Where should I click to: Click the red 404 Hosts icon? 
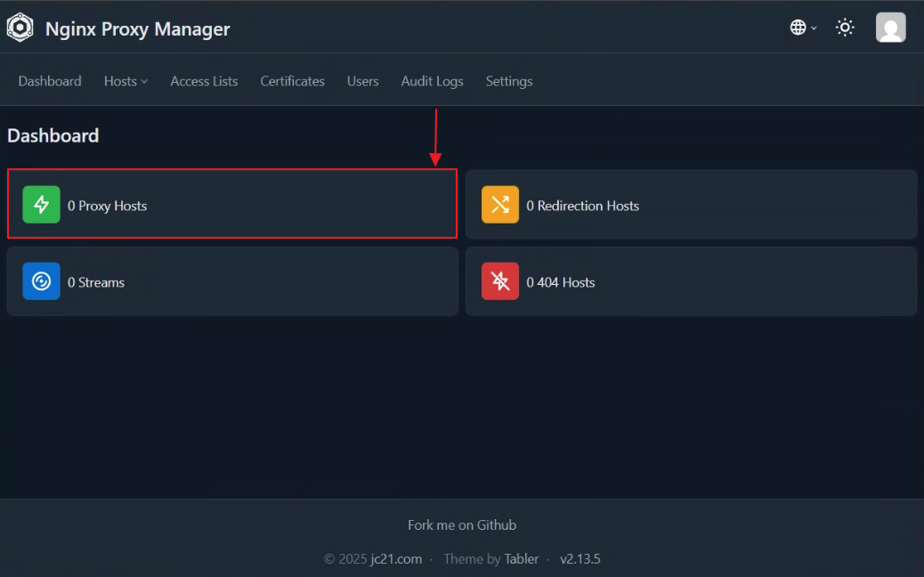[x=499, y=281]
